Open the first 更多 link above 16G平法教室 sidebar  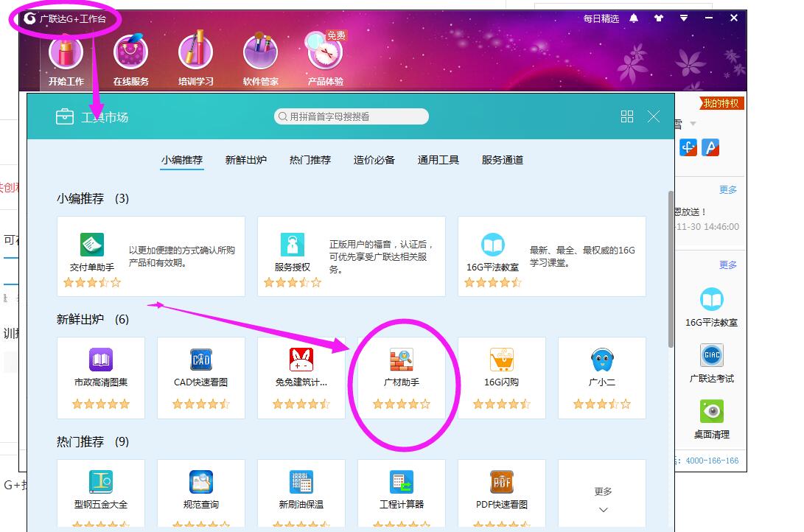727,265
